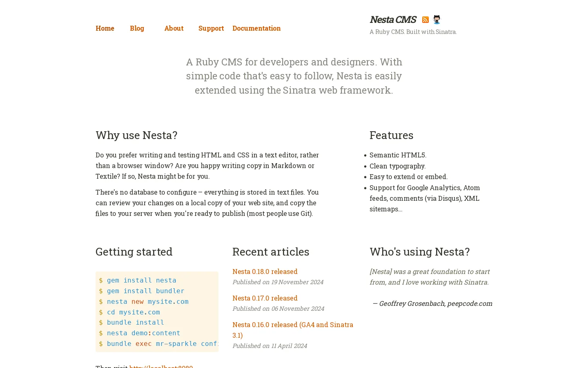Screen dimensions: 588x368
Task: Click the intro paragraph 'A Ruby CMS for developers'
Action: 294,76
